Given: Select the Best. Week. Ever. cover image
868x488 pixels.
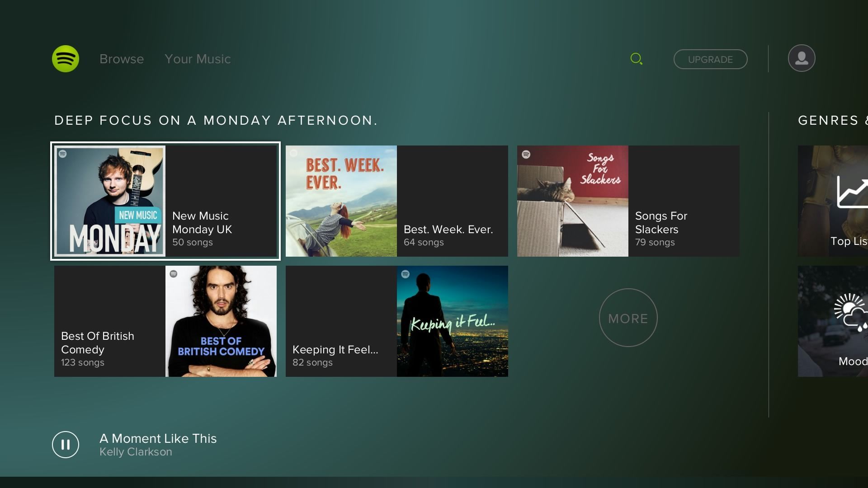Looking at the screenshot, I should tap(341, 201).
